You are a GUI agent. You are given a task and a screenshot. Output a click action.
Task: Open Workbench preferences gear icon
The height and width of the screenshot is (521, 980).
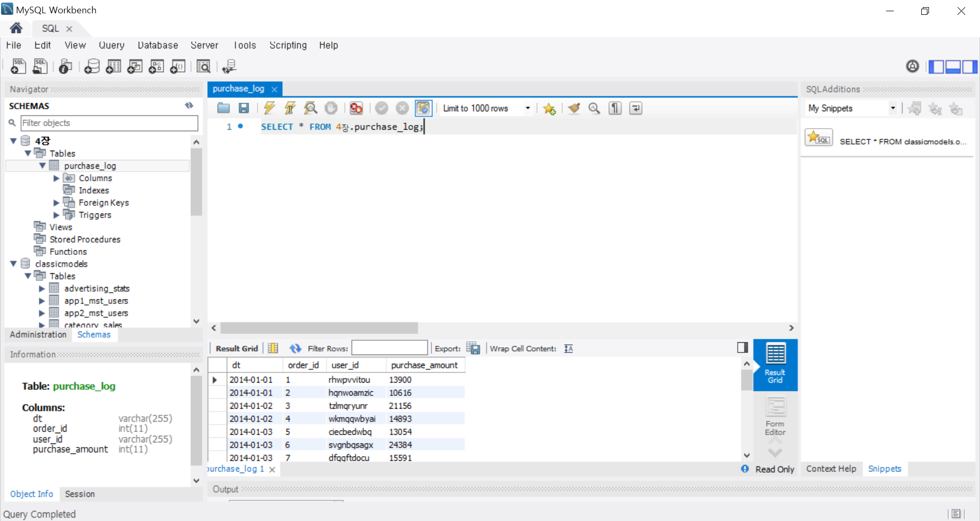913,66
